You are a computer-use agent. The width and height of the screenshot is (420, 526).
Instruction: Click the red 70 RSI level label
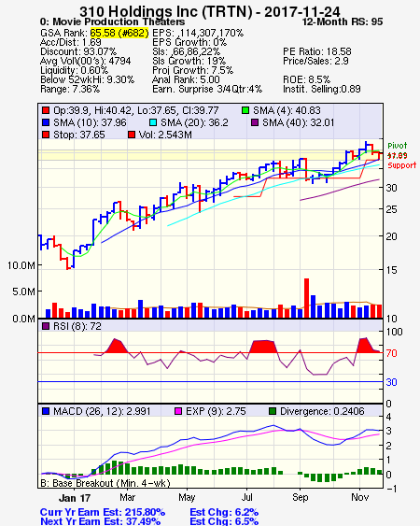tap(391, 353)
